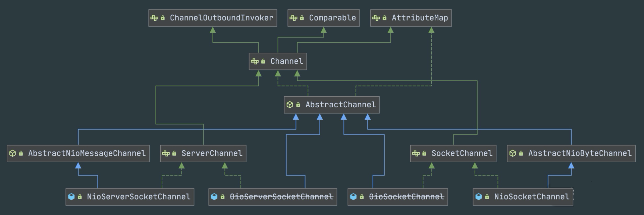The image size is (644, 215).
Task: Select the SocketChannel label text
Action: 462,153
